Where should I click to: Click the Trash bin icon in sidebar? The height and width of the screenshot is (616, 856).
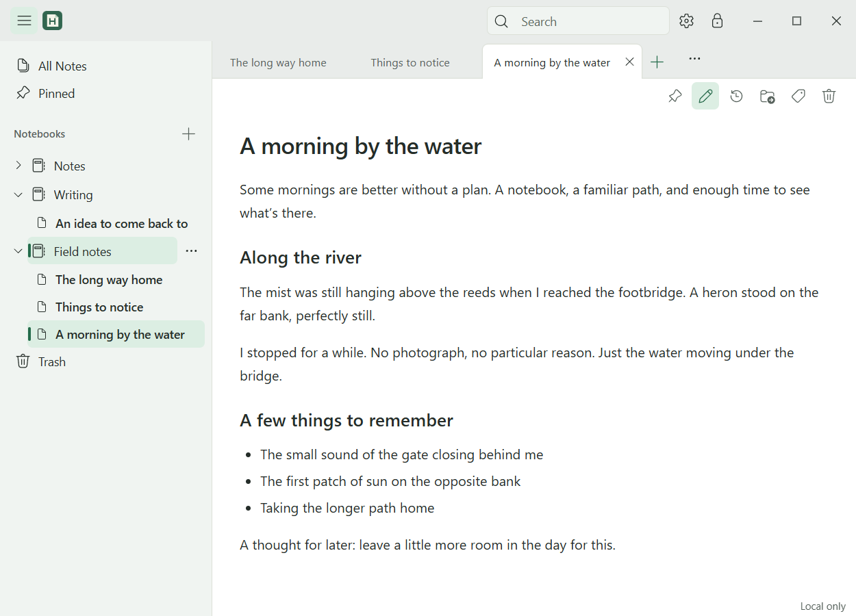23,361
